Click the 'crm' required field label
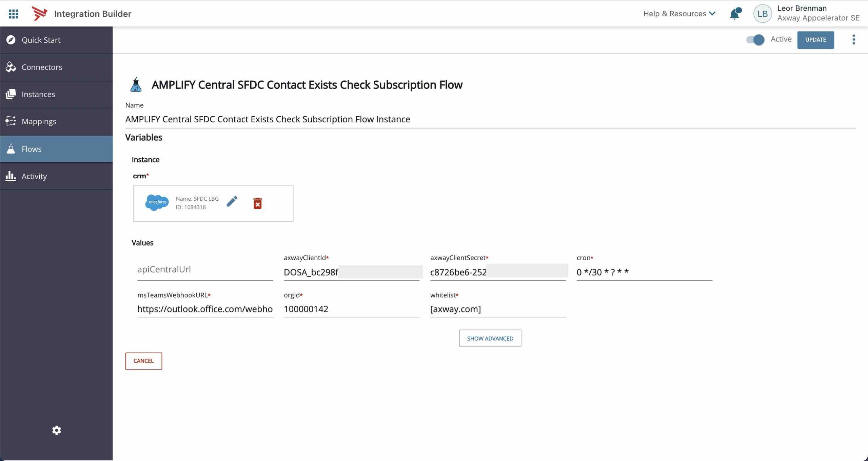Screen dimensions: 868x461 pyautogui.click(x=141, y=176)
